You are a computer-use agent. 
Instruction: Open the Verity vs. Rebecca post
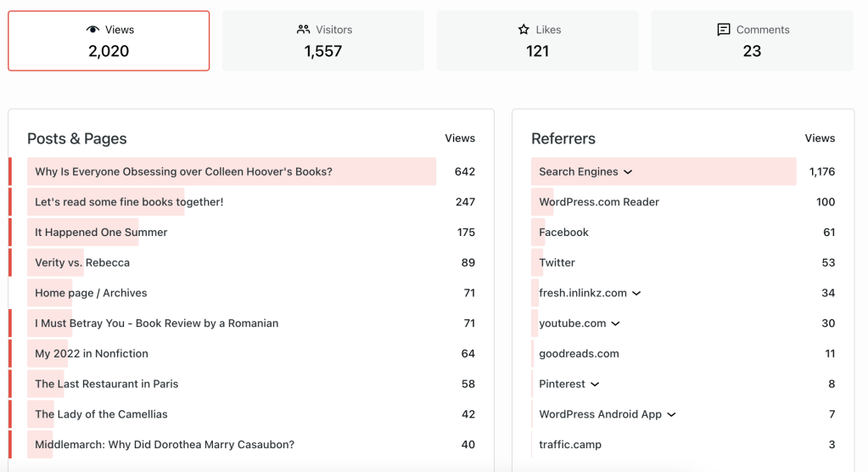click(x=82, y=263)
